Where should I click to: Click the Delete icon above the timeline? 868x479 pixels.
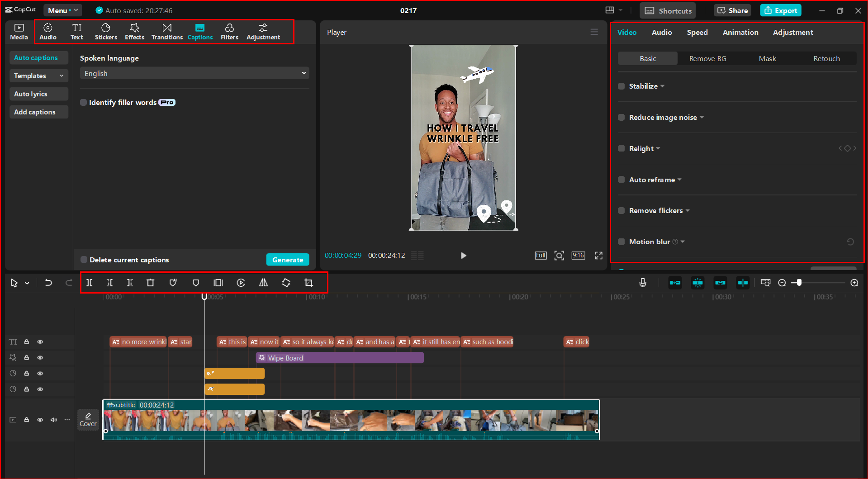pyautogui.click(x=150, y=283)
